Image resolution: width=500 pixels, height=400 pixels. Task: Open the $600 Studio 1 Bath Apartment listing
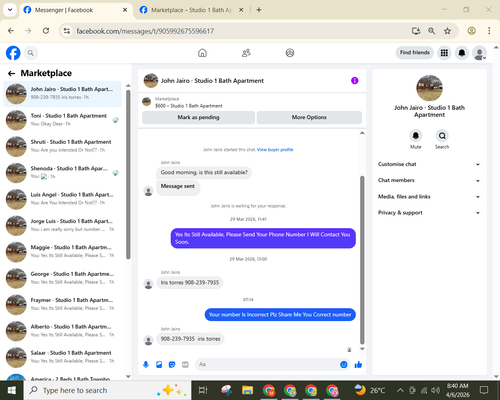click(189, 106)
